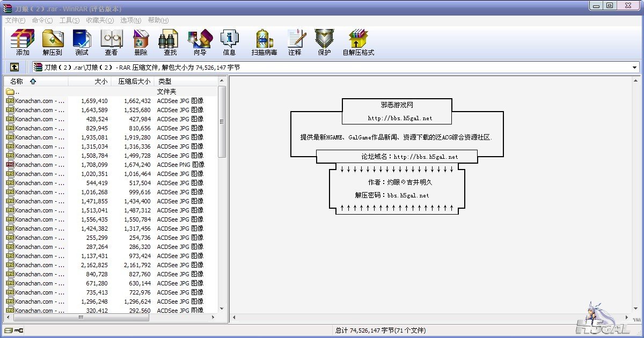The height and width of the screenshot is (338, 644).
Task: Sort files by 名称 column header
Action: [17, 82]
